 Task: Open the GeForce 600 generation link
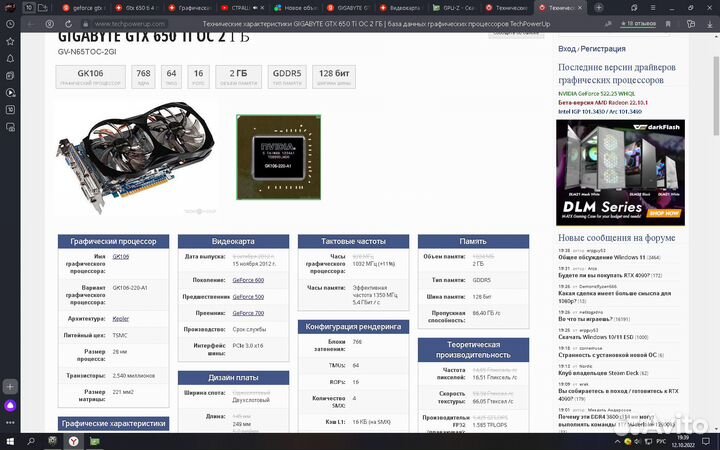pos(248,280)
